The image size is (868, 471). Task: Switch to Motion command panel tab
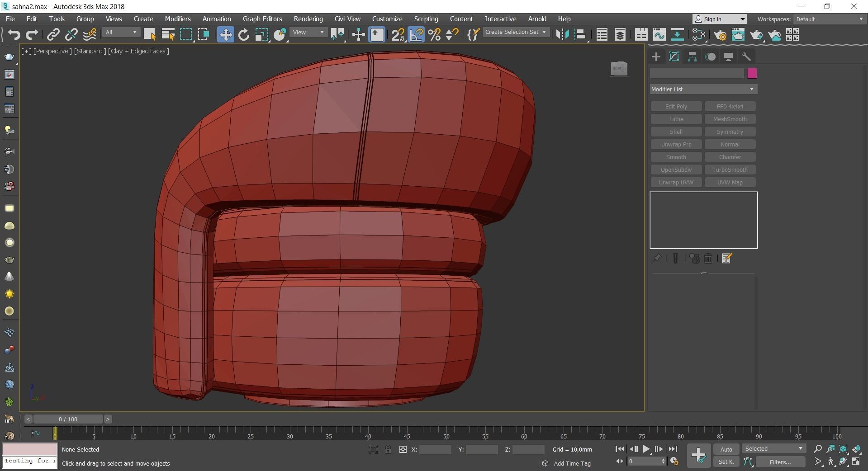tap(711, 57)
